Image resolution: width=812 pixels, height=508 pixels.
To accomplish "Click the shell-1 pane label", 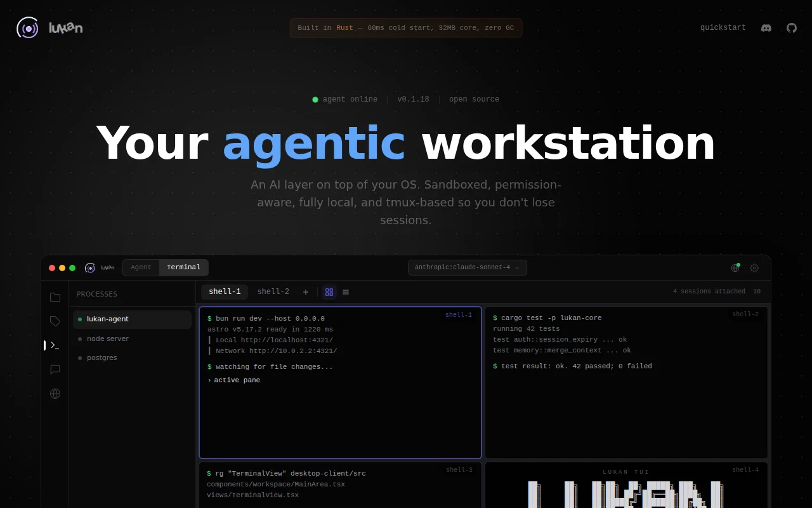I will tap(459, 315).
